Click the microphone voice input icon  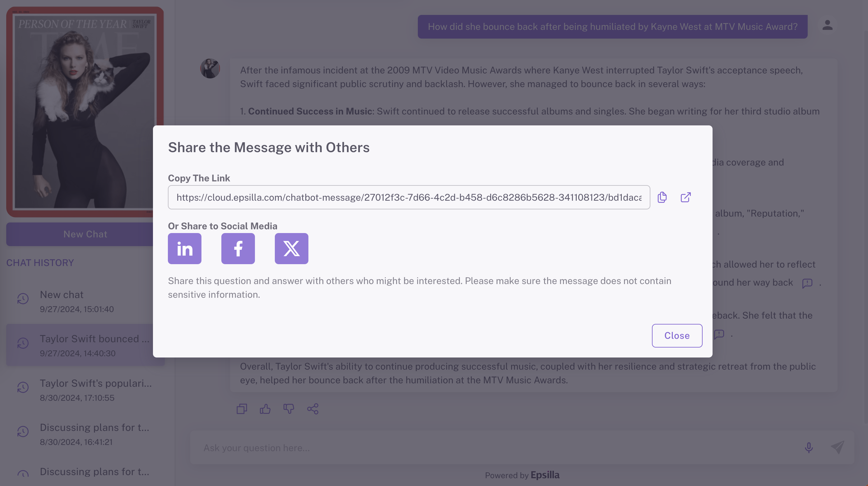click(x=809, y=447)
